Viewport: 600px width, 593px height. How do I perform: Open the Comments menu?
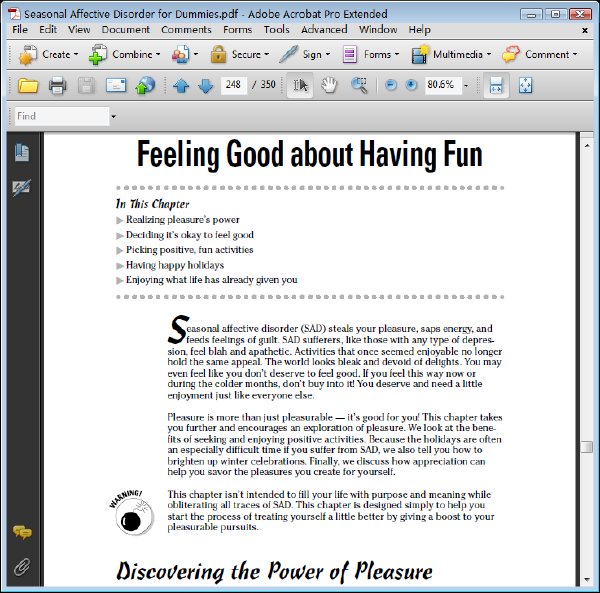(186, 29)
